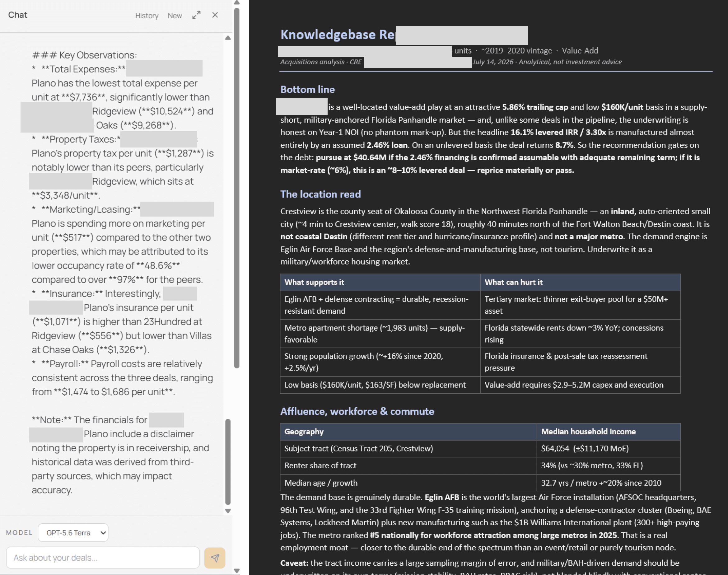
Task: Send message with paper plane icon
Action: tap(215, 558)
